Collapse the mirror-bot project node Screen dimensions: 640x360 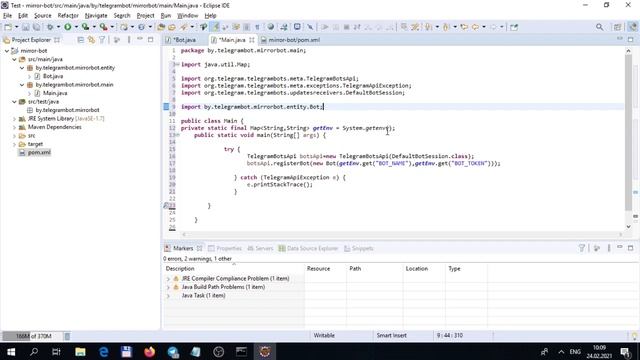click(7, 51)
